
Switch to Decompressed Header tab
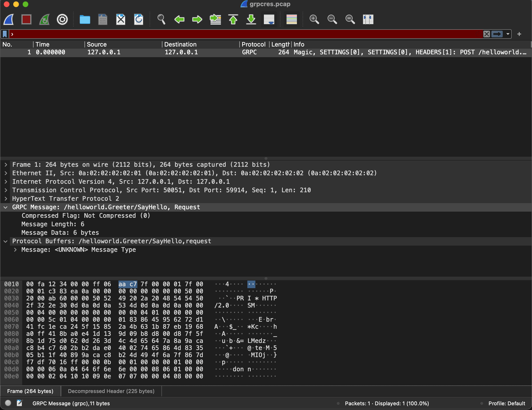point(111,391)
